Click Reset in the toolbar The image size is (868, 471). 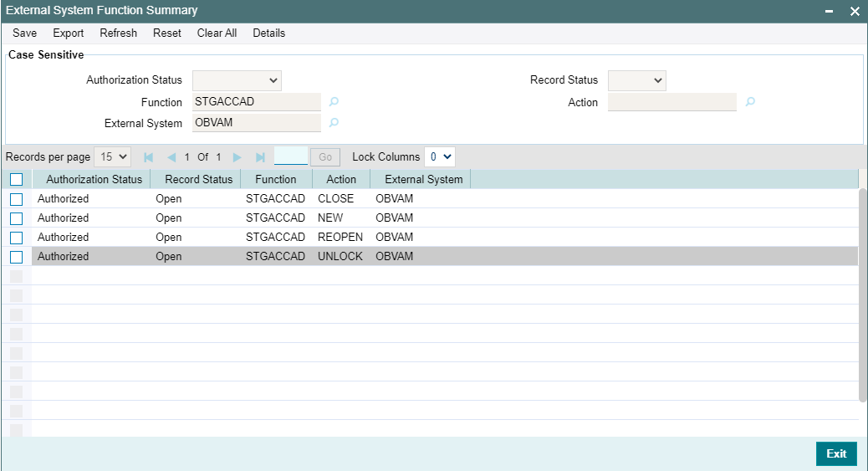(x=167, y=33)
